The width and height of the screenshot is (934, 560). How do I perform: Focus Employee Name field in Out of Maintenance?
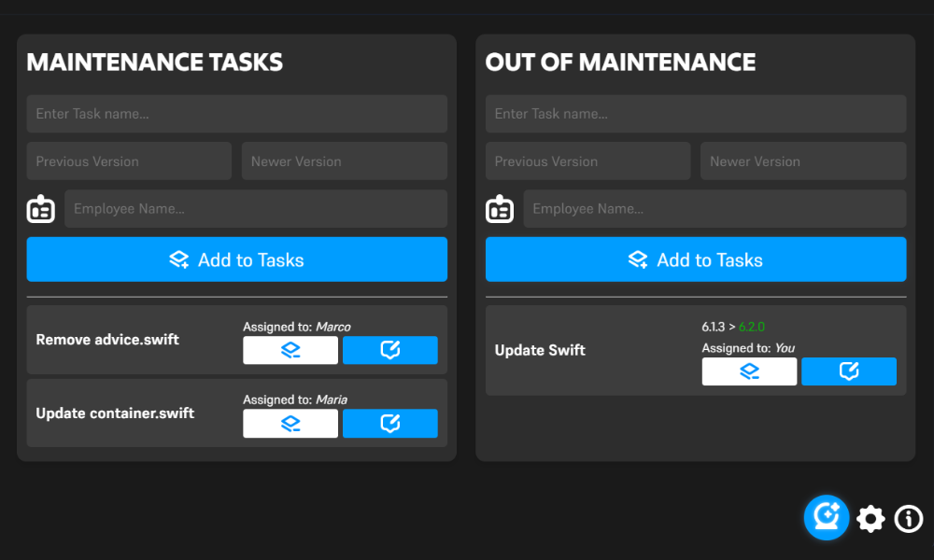coord(714,209)
